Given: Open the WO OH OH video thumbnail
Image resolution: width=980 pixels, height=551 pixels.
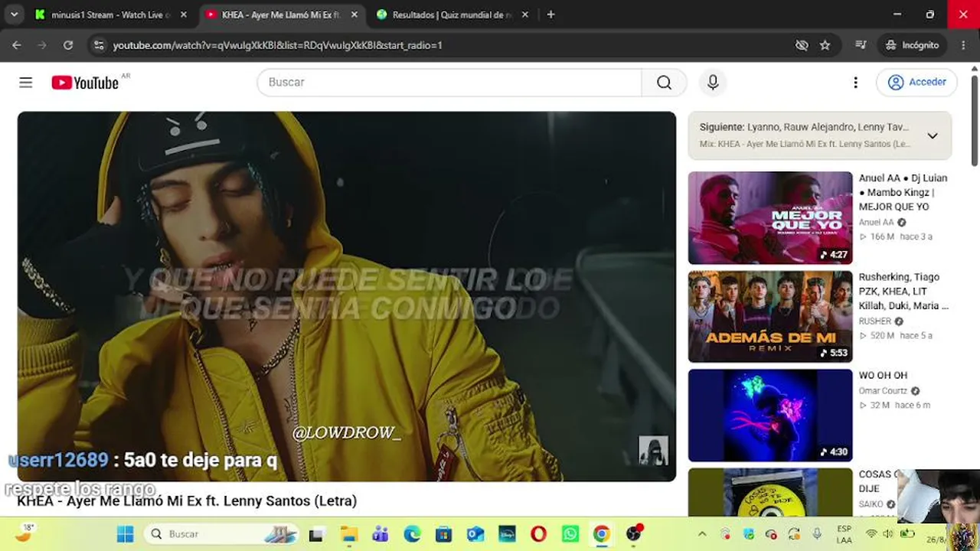Looking at the screenshot, I should pyautogui.click(x=770, y=416).
